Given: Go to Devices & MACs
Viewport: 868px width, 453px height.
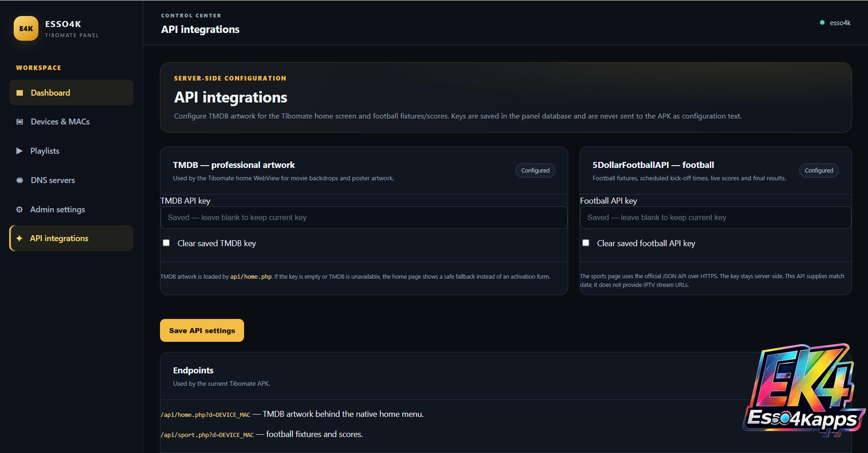Looking at the screenshot, I should (71, 122).
